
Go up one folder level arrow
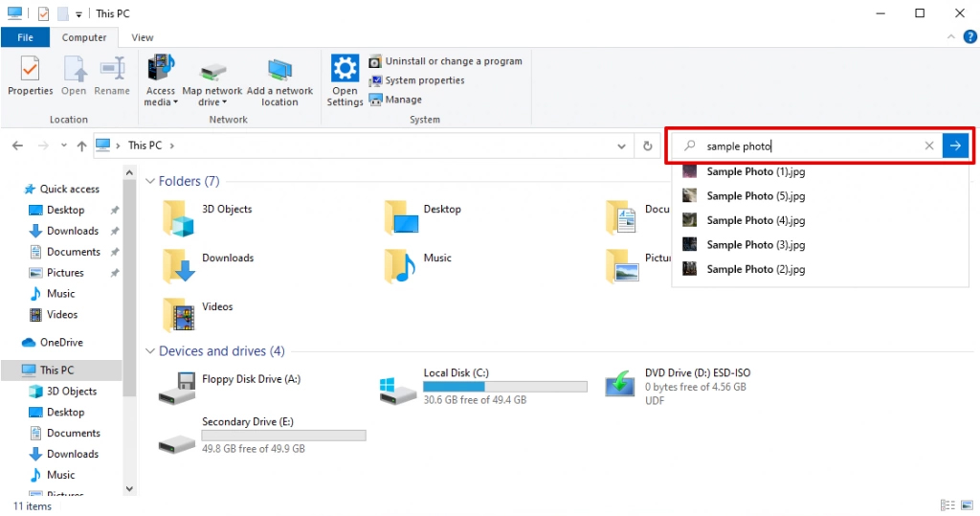click(x=82, y=146)
